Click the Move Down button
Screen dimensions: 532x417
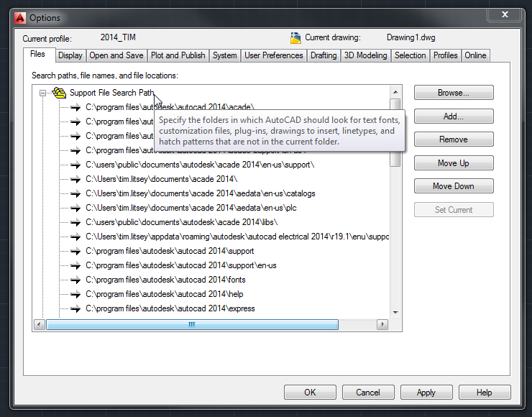[454, 186]
